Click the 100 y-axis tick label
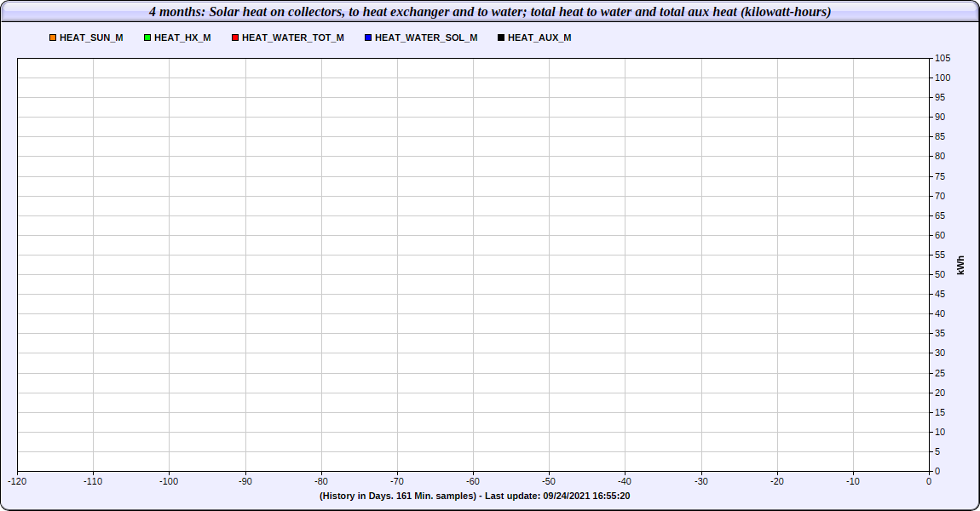 pyautogui.click(x=943, y=78)
